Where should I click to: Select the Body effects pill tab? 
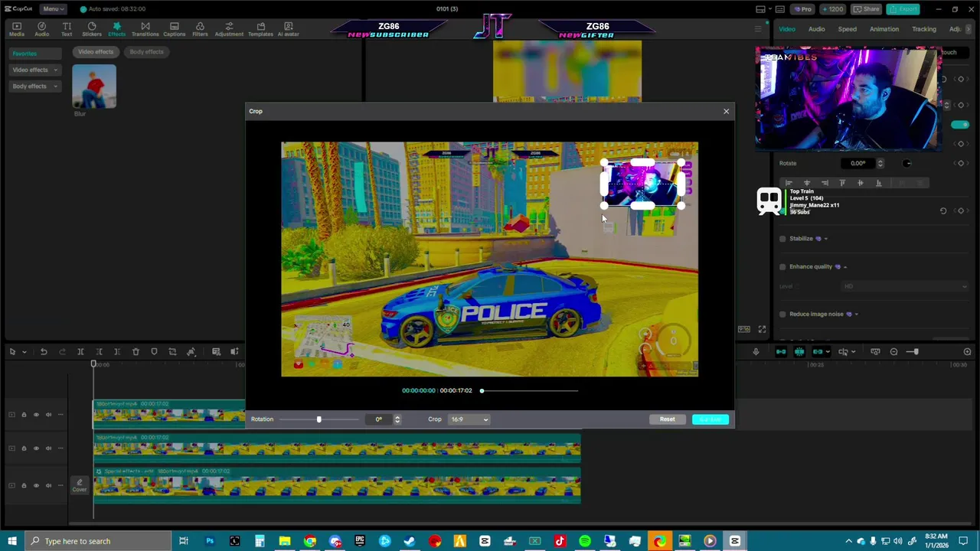[146, 52]
